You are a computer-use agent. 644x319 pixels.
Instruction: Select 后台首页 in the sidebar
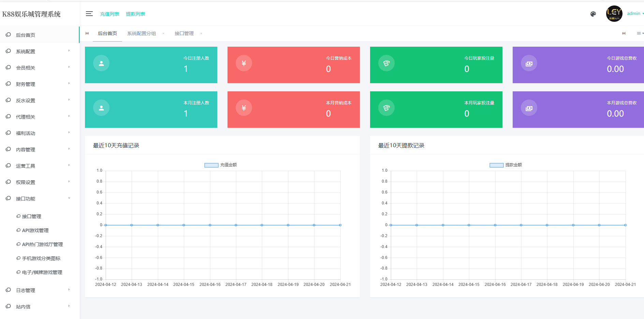(x=40, y=35)
